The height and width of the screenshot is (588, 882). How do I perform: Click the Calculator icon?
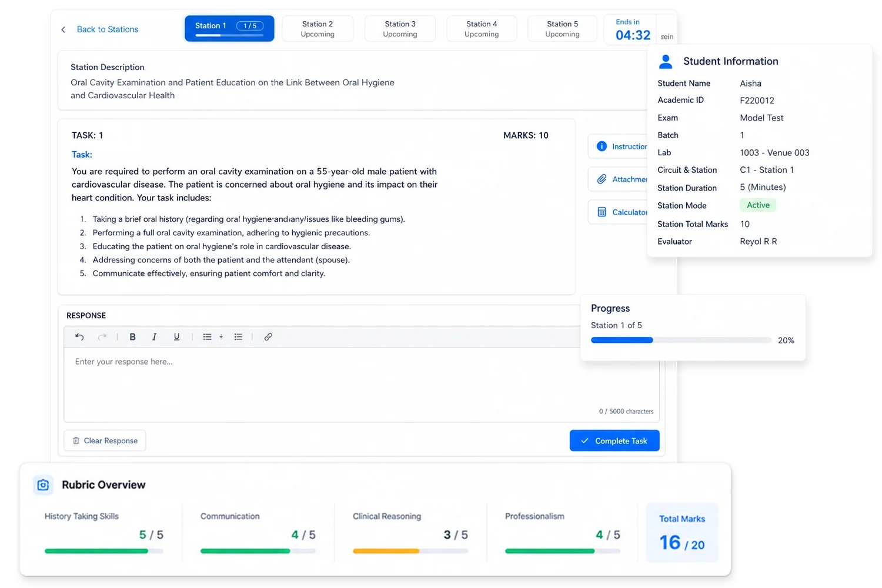click(602, 212)
